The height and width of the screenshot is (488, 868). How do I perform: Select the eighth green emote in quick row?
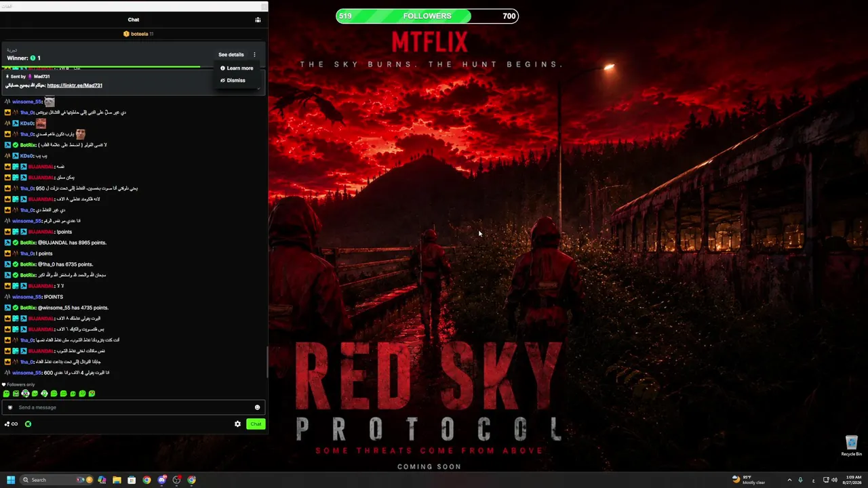[x=73, y=394]
